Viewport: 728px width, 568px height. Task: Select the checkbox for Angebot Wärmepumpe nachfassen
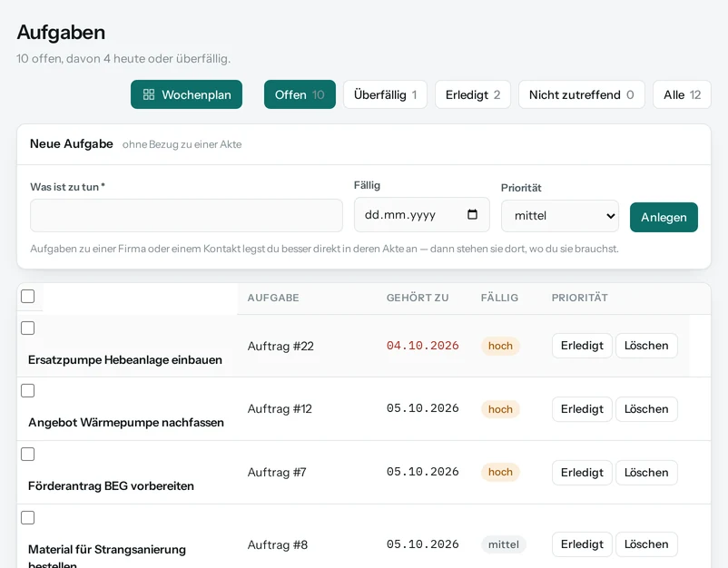28,391
